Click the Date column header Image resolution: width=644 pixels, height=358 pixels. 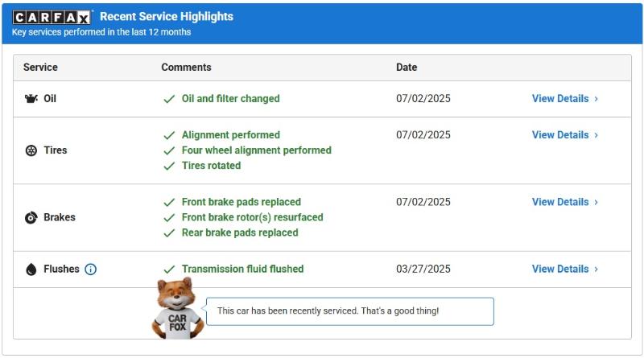point(407,68)
